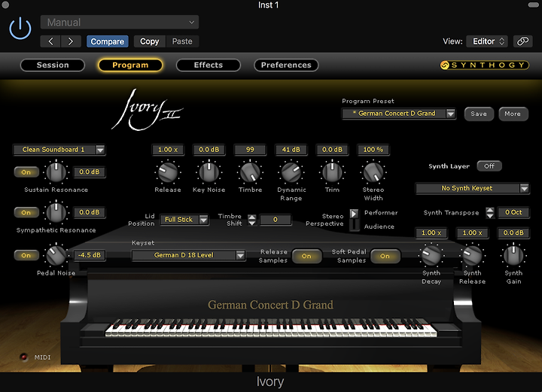Click the piano keyboard keys
The width and height of the screenshot is (542, 392).
271,328
